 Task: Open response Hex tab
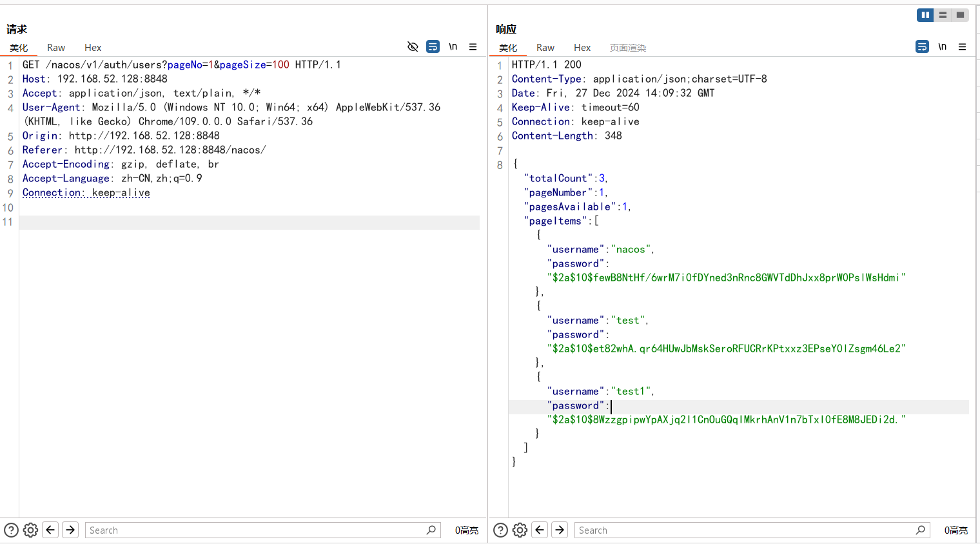point(582,48)
